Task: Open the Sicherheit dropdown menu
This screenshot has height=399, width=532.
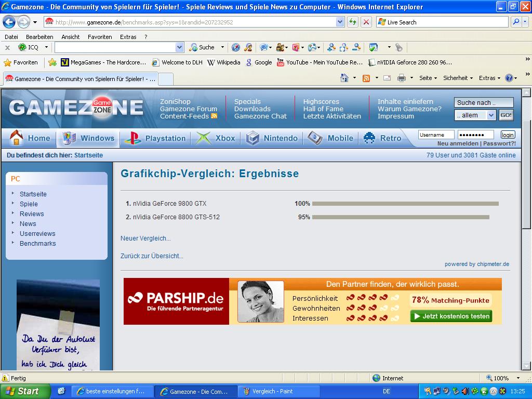Action: pos(458,78)
